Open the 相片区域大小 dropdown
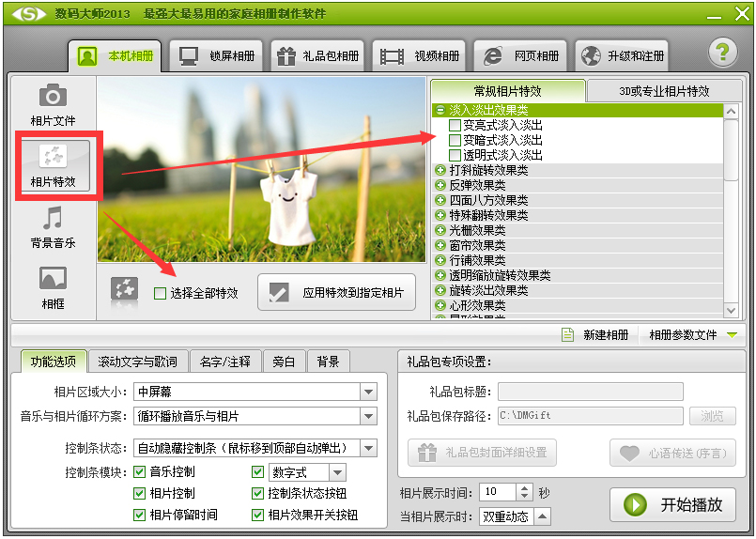 tap(368, 392)
